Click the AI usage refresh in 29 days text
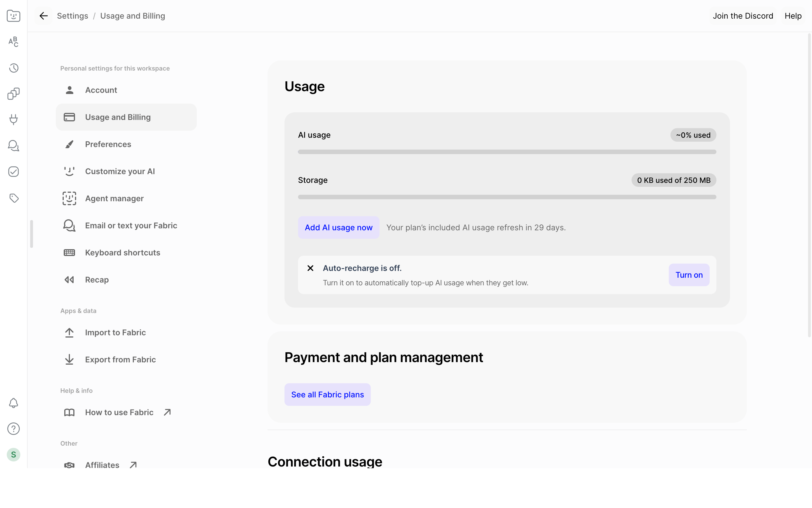The height and width of the screenshot is (508, 812). pos(476,227)
